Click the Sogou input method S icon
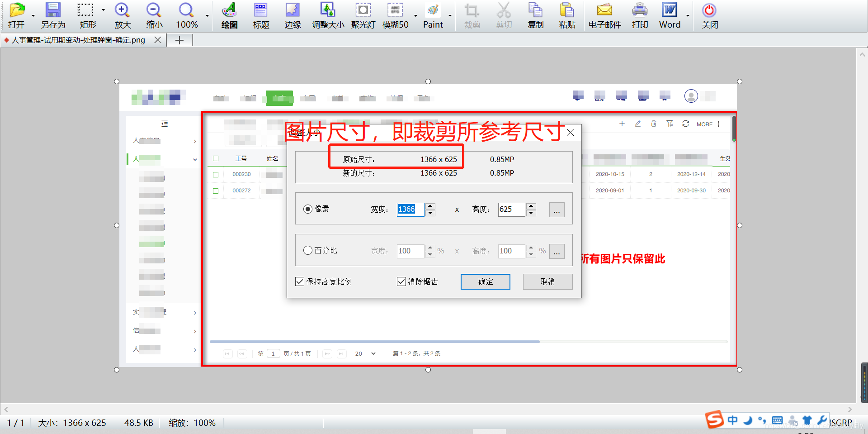 (715, 420)
